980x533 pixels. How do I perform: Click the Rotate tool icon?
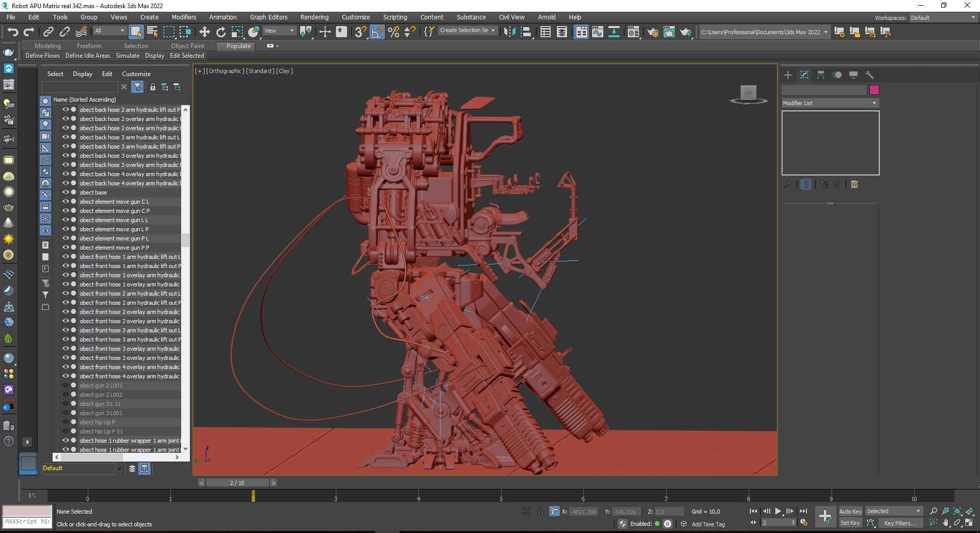tap(220, 32)
